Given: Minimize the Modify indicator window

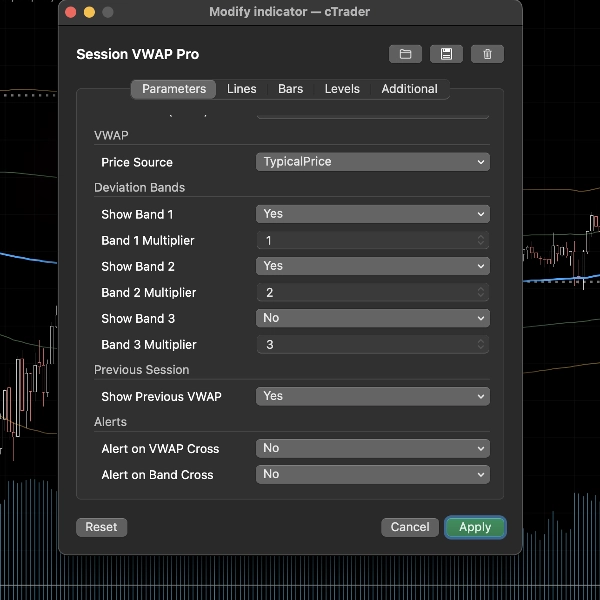Looking at the screenshot, I should click(x=89, y=12).
